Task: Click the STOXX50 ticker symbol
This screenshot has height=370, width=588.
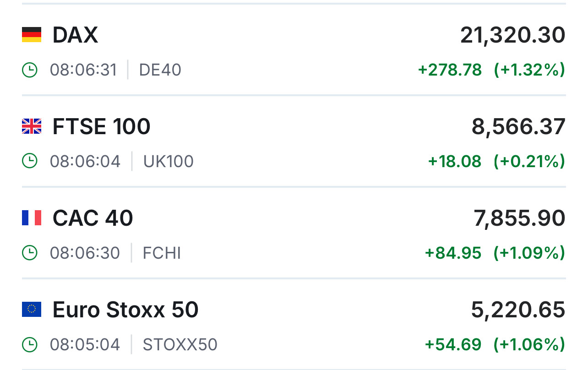Action: click(x=180, y=344)
